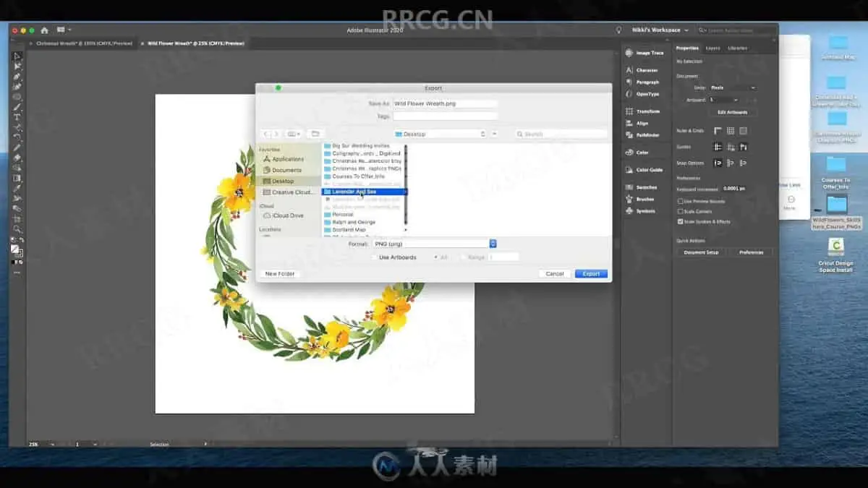
Task: Open the Edit Toolbar three-dots button
Action: point(17,273)
